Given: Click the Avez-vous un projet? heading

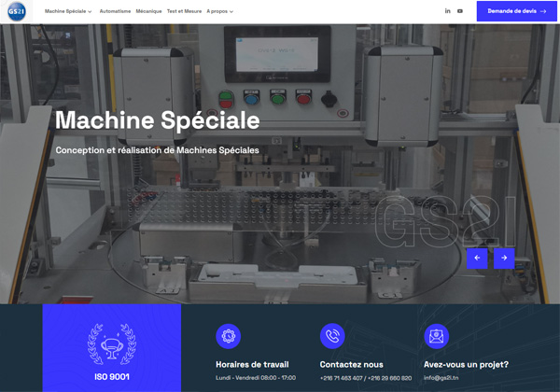Looking at the screenshot, I should tap(466, 364).
